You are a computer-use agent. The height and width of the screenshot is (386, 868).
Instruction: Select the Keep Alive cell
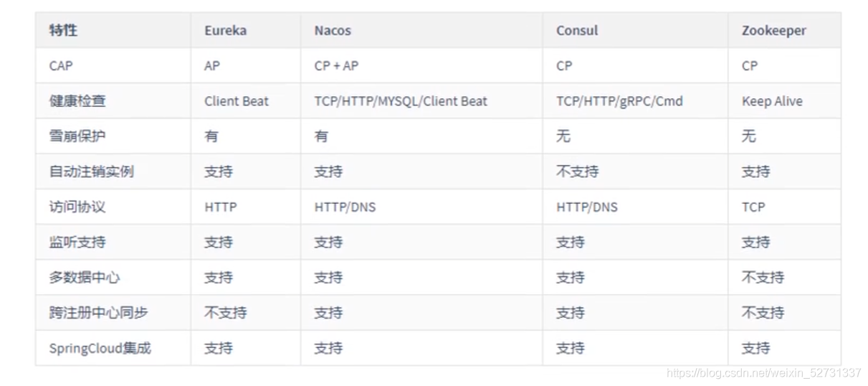[772, 101]
